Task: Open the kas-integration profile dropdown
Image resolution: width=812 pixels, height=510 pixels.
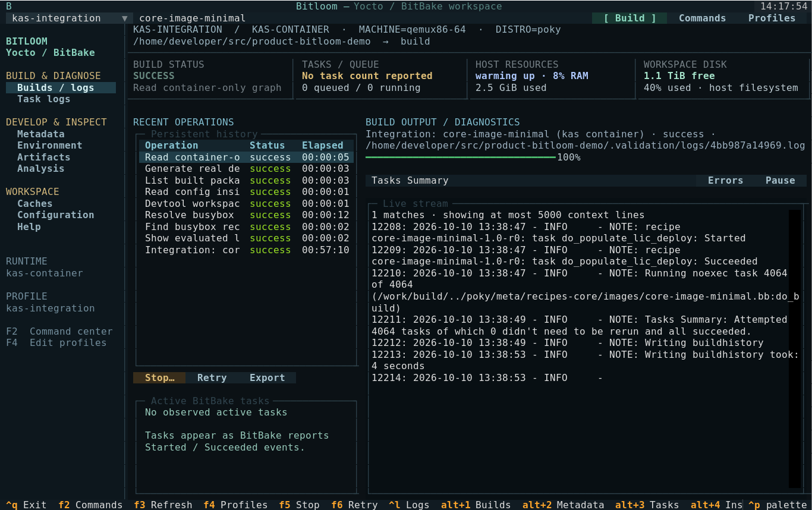Action: pyautogui.click(x=70, y=18)
